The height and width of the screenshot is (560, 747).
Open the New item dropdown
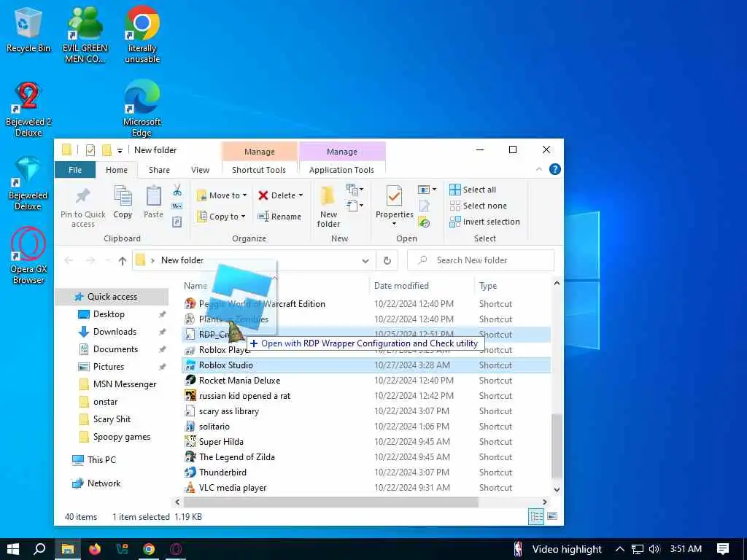click(x=355, y=190)
